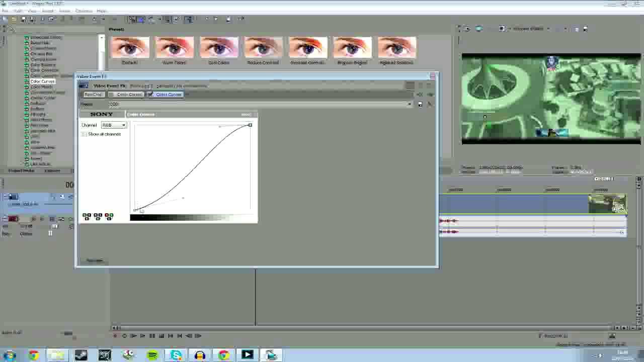Disable the second Color Curves effect checkbox
This screenshot has width=644, height=362.
[x=150, y=95]
